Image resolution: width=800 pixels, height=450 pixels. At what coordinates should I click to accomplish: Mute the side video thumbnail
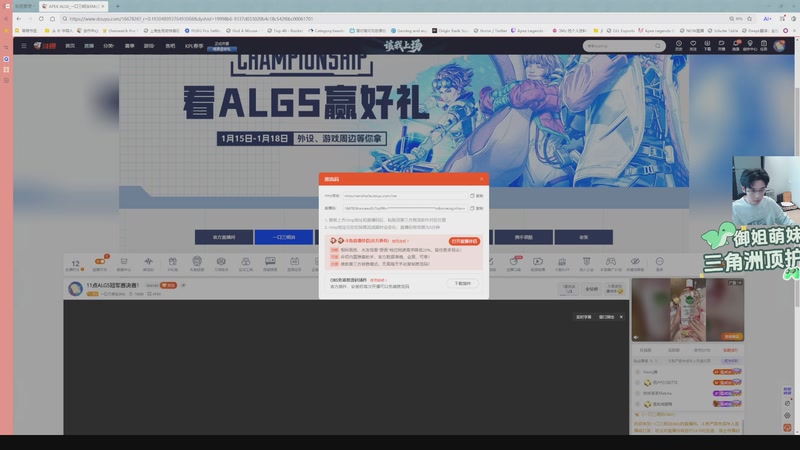coord(636,337)
